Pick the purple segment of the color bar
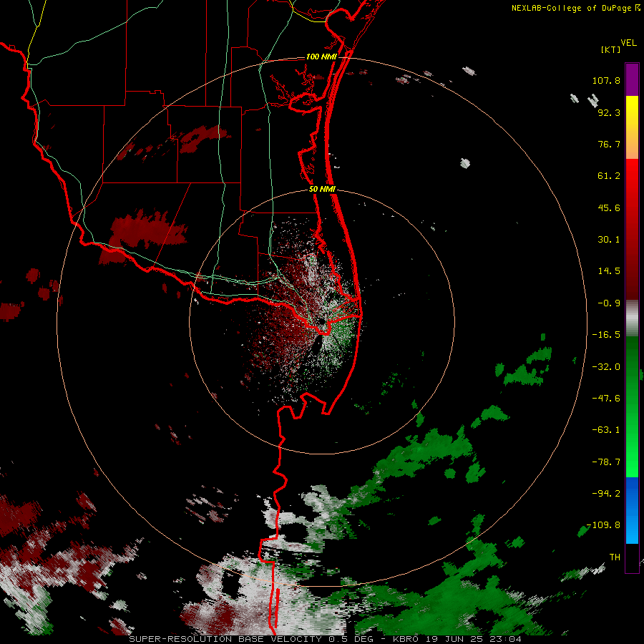Image resolution: width=644 pixels, height=644 pixels. 632,79
